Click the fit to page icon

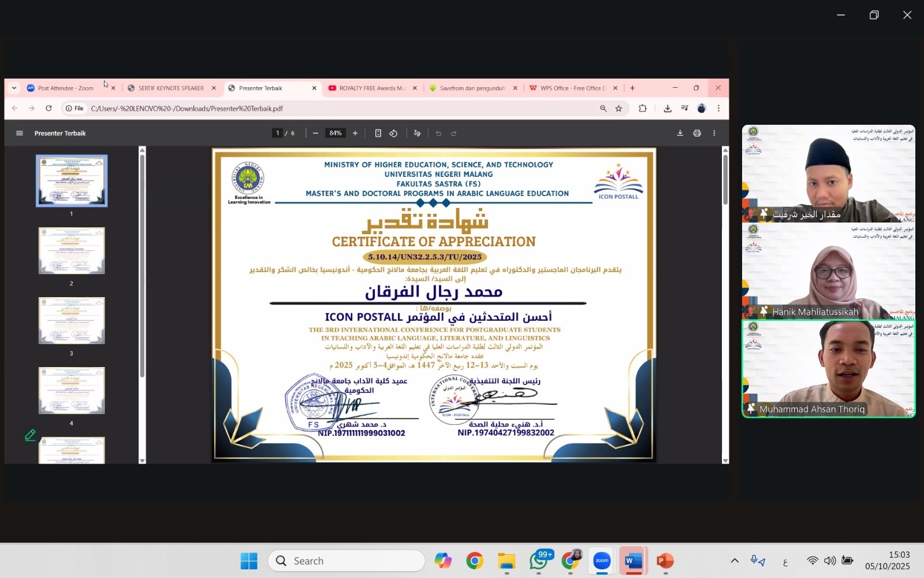point(378,134)
